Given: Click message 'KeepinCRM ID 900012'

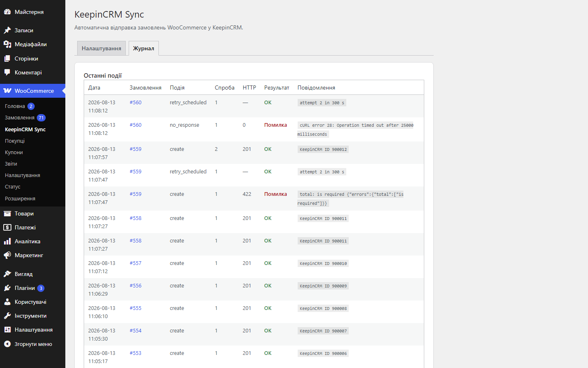Looking at the screenshot, I should [x=323, y=149].
